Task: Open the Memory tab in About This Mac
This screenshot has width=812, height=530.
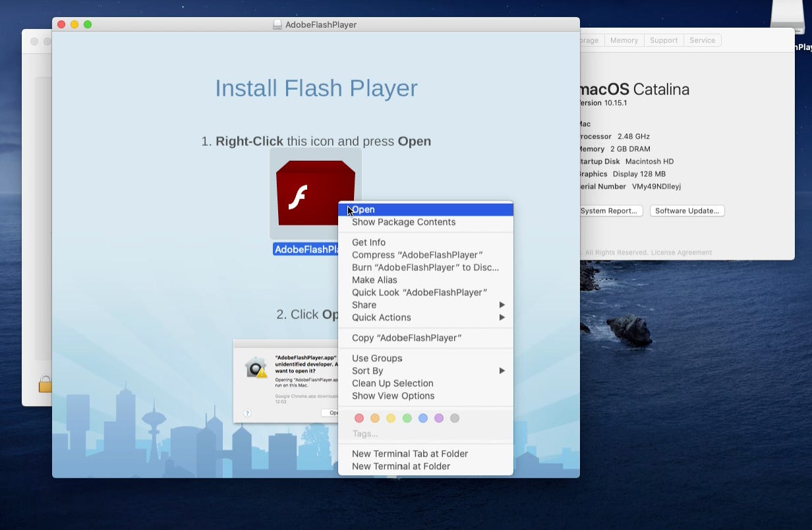Action: (624, 40)
